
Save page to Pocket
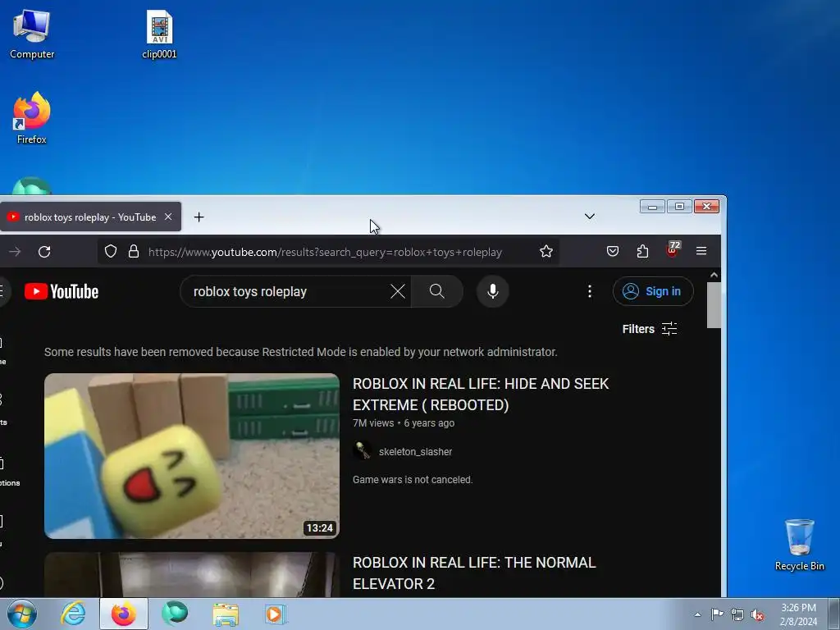point(612,251)
